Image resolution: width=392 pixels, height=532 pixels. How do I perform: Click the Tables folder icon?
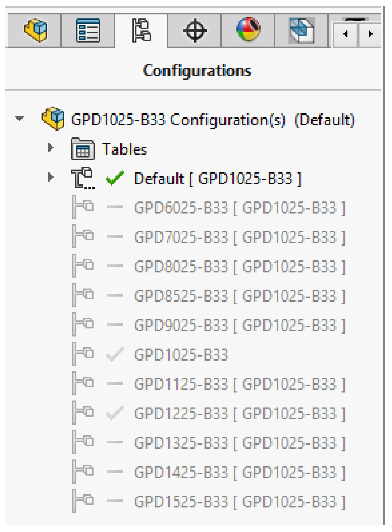(x=83, y=149)
